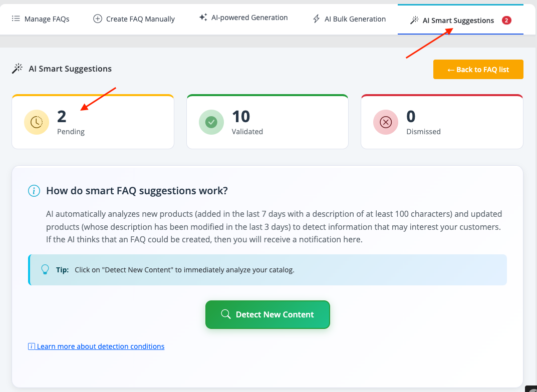Click the info icon beside smart FAQ heading

pos(34,191)
